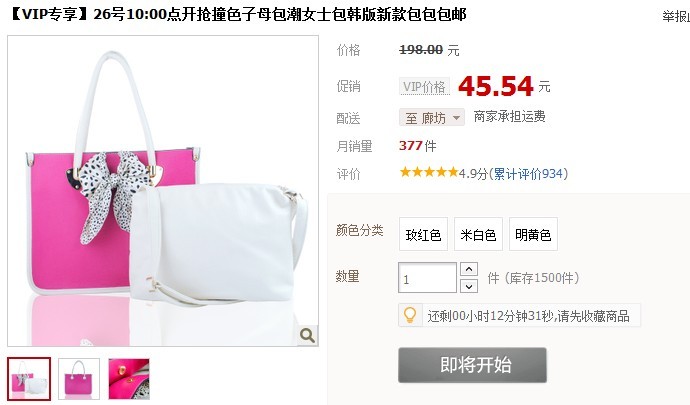Increase quantity with the up arrow
Screen dimensions: 690x405
coord(469,269)
